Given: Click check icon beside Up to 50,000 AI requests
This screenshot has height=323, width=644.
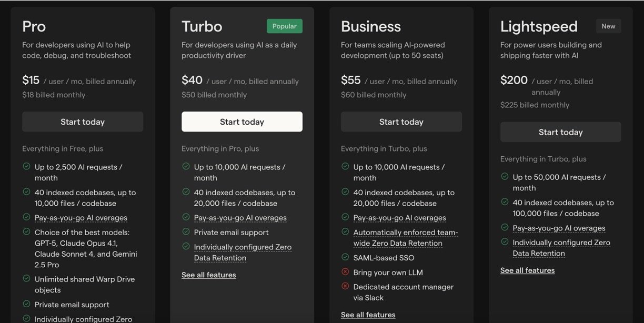Looking at the screenshot, I should 505,177.
